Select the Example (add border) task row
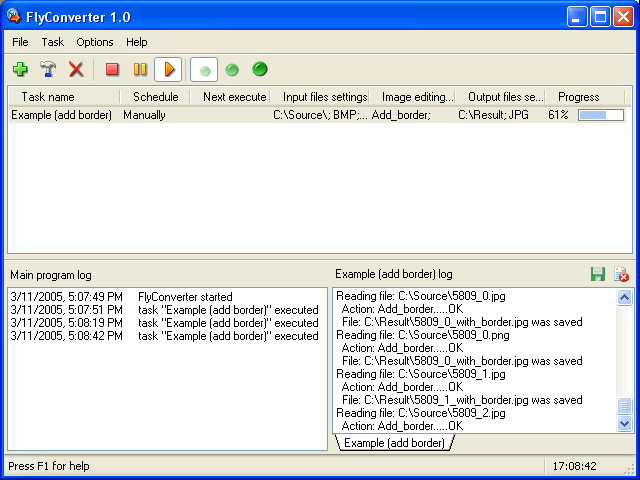Viewport: 640px width, 480px height. click(317, 115)
